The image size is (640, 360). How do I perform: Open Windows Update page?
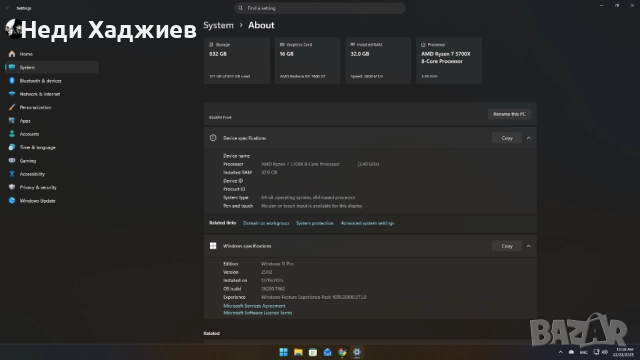click(x=52, y=201)
